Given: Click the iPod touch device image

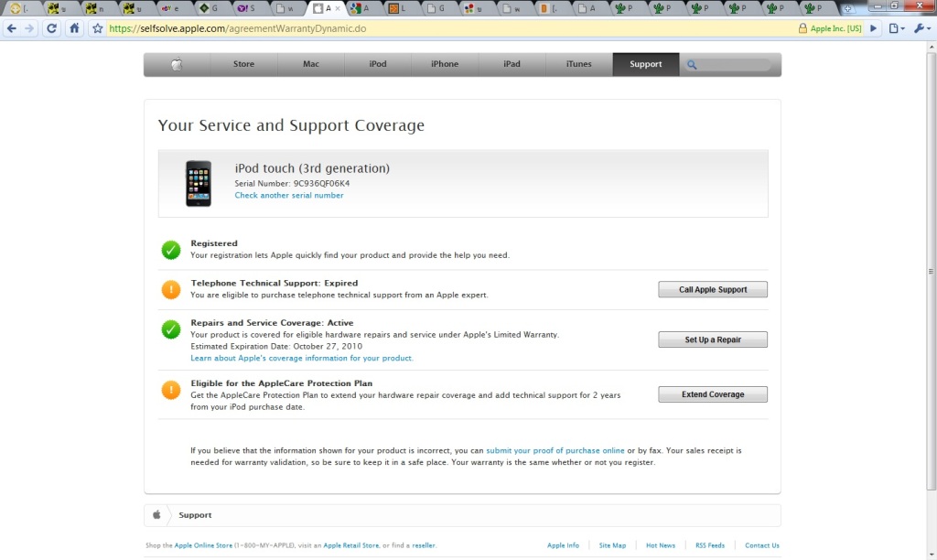Looking at the screenshot, I should pyautogui.click(x=199, y=183).
